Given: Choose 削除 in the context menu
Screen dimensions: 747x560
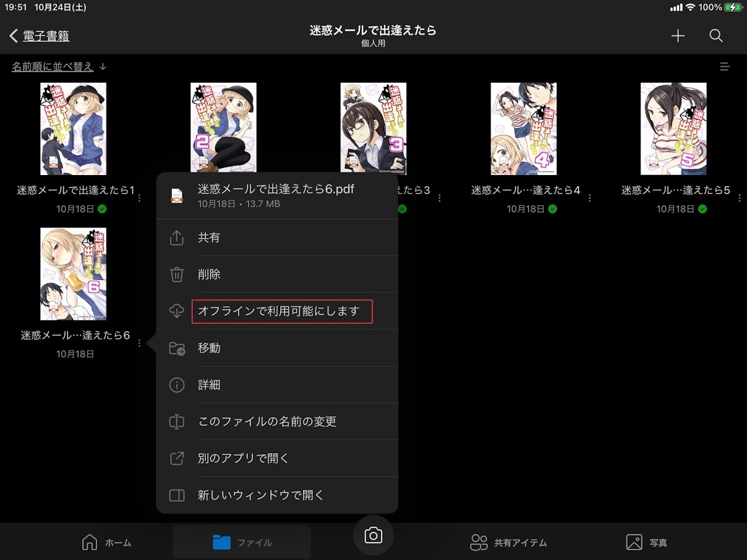Looking at the screenshot, I should [x=277, y=274].
